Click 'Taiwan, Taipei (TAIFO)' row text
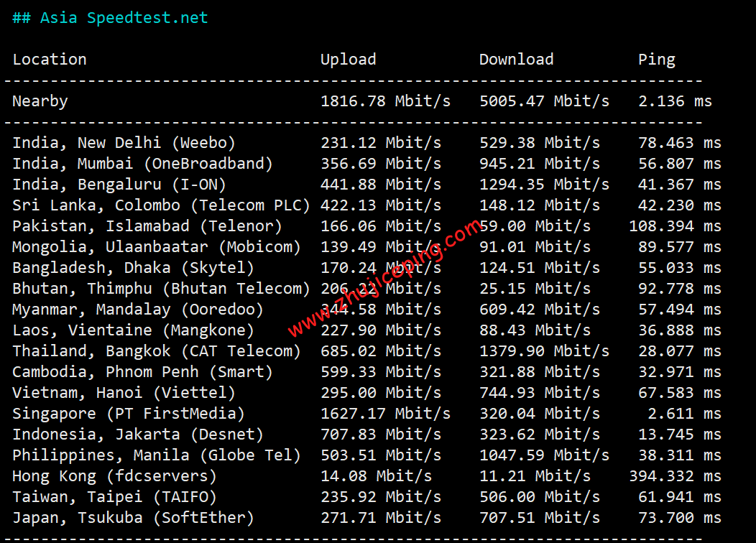This screenshot has width=756, height=543. click(x=115, y=497)
